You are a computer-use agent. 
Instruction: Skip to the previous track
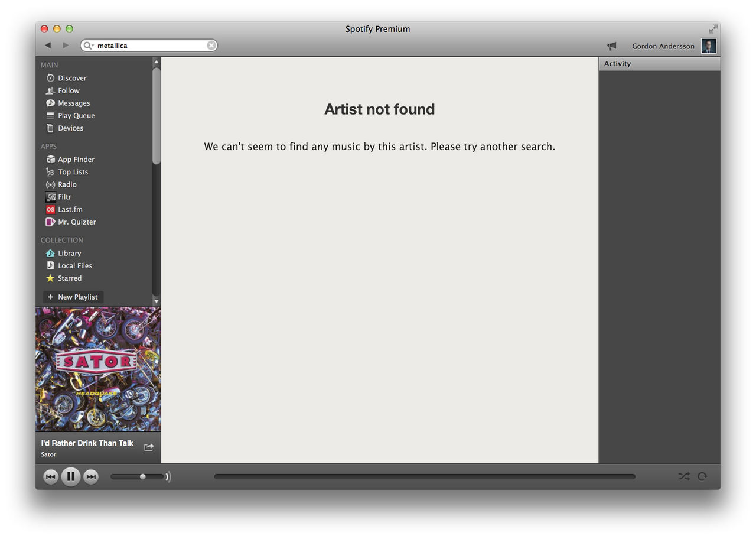pyautogui.click(x=51, y=476)
